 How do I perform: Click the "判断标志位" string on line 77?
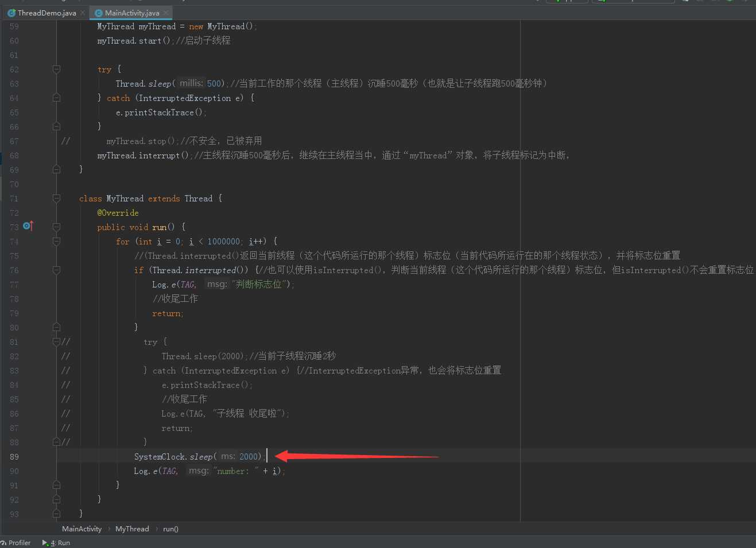point(259,285)
